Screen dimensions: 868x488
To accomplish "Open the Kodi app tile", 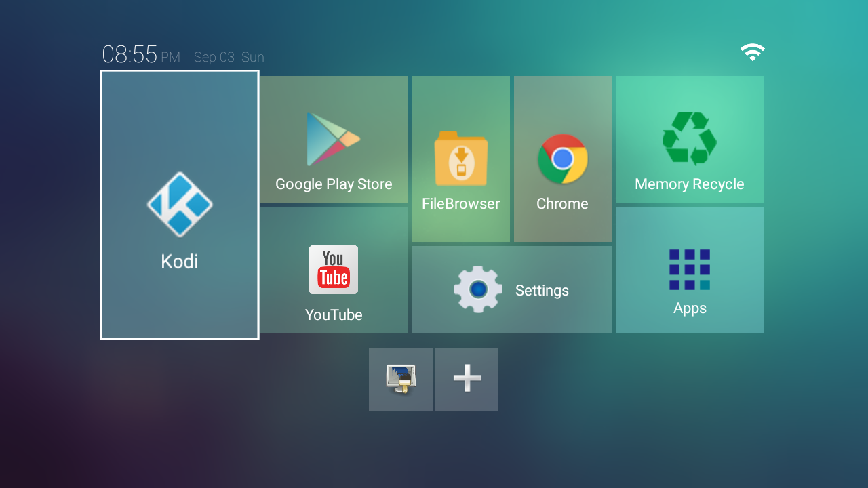I will pos(180,205).
